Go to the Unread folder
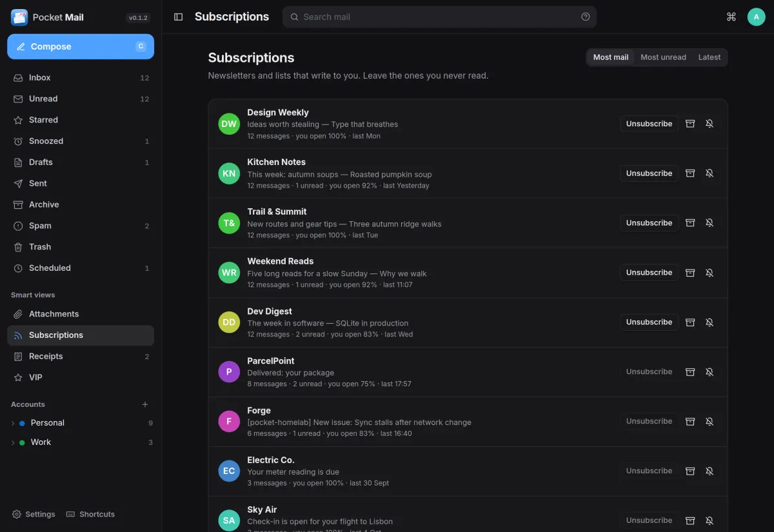 [x=81, y=99]
